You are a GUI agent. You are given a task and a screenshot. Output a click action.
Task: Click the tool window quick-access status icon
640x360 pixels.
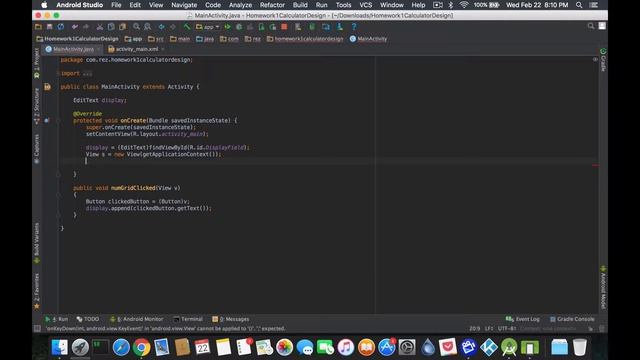pos(37,329)
